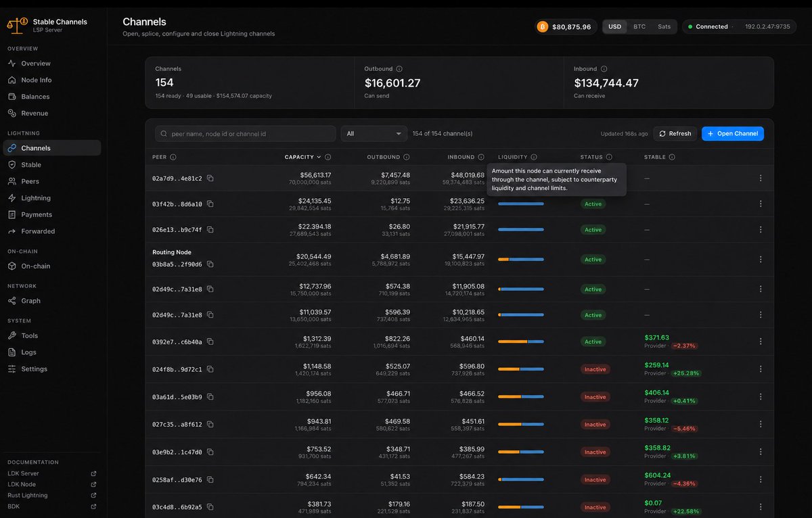Open Tools under System
Image resolution: width=812 pixels, height=518 pixels.
pyautogui.click(x=52, y=336)
